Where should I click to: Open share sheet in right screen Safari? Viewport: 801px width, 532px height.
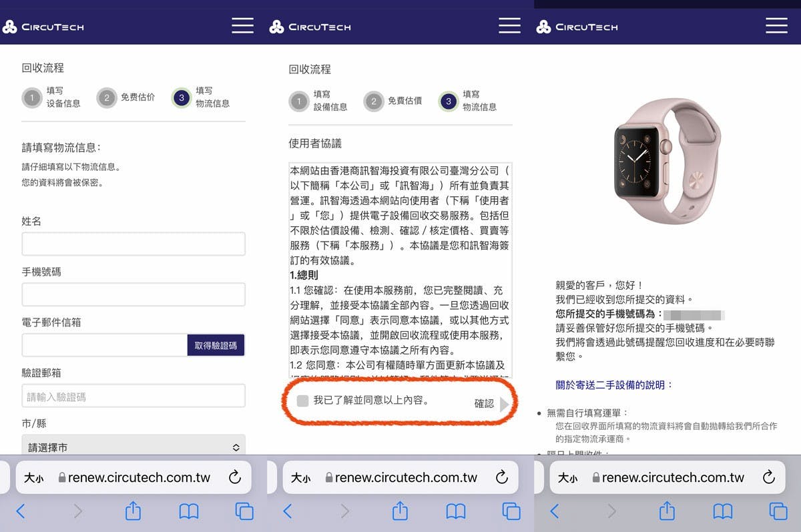(x=667, y=511)
